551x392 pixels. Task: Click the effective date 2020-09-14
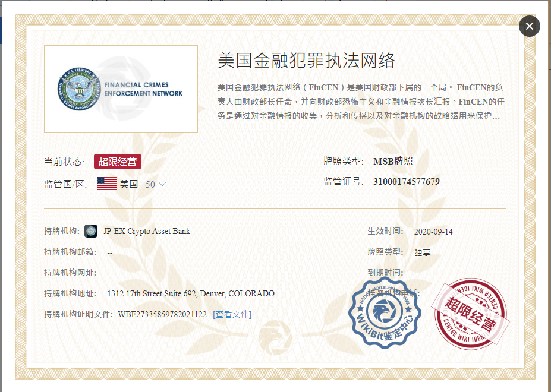click(433, 232)
